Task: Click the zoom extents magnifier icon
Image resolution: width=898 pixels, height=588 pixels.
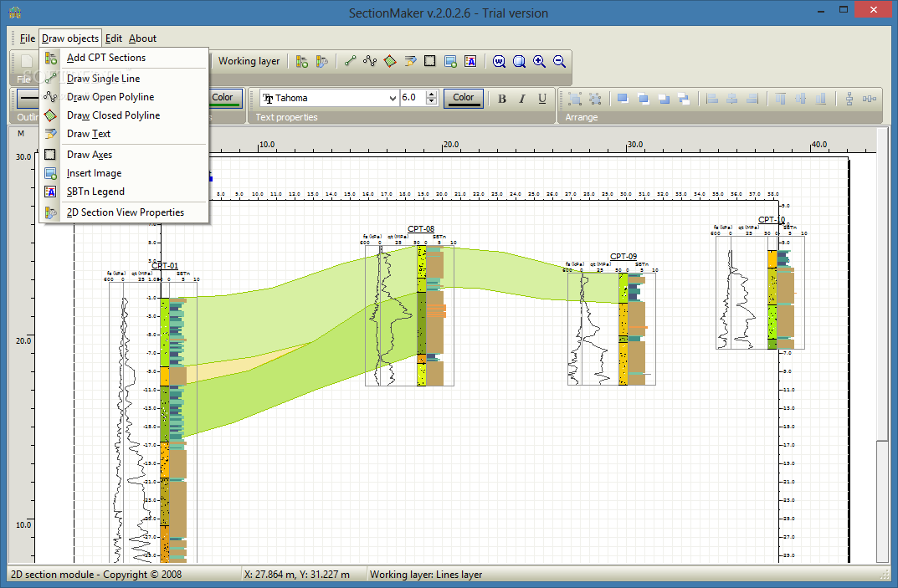Action: [519, 61]
